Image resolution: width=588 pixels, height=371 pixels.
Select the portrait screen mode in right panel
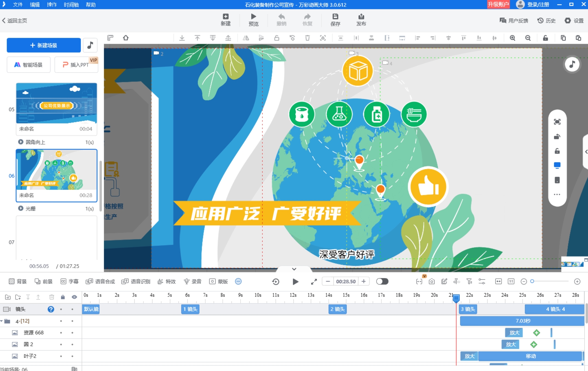pyautogui.click(x=557, y=180)
